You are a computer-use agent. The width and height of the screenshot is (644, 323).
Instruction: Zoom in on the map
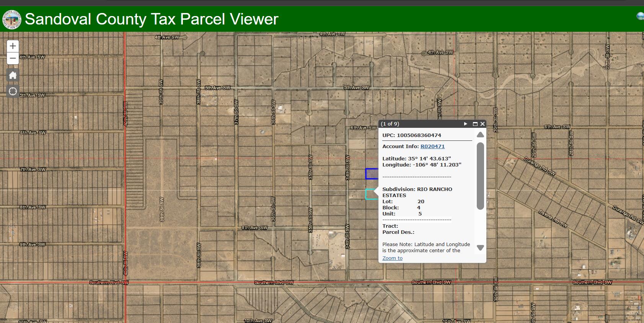[x=13, y=46]
